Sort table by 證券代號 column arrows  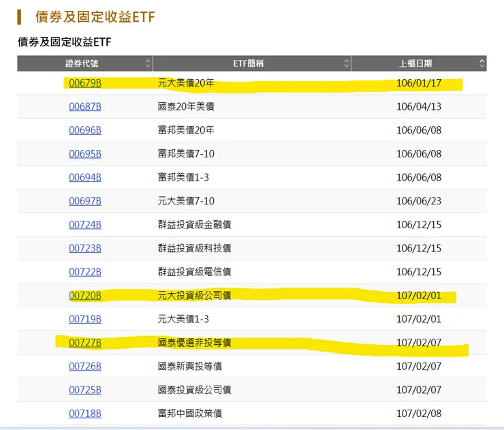point(148,63)
